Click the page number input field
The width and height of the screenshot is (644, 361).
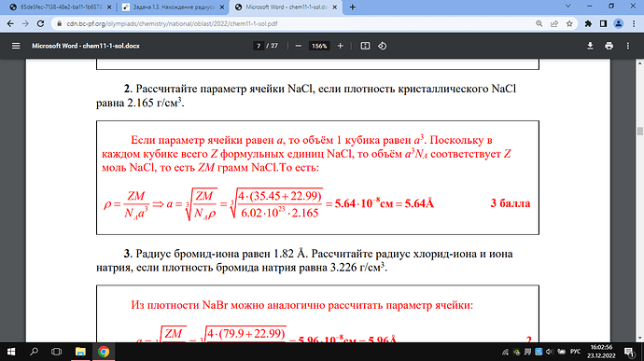(259, 46)
